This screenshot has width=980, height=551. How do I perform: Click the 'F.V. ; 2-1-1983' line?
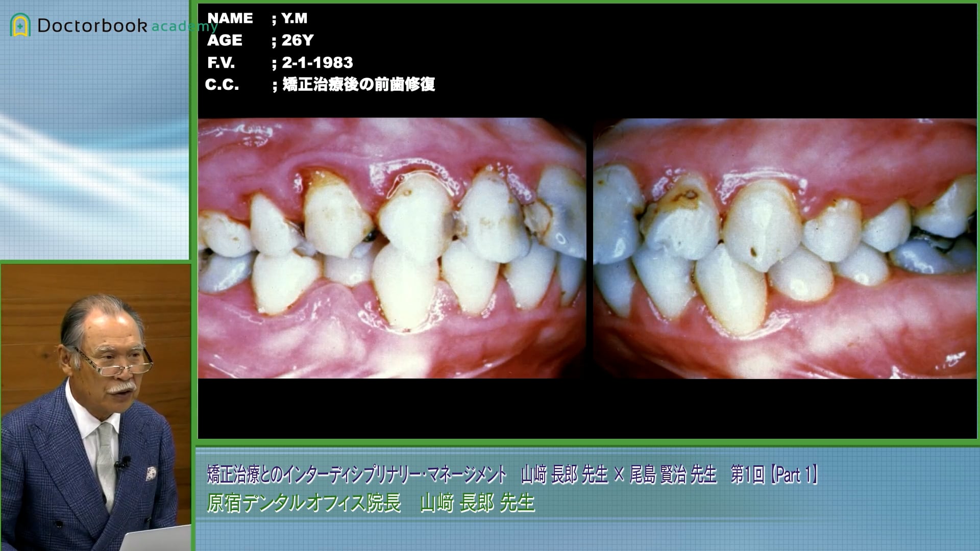click(x=280, y=63)
